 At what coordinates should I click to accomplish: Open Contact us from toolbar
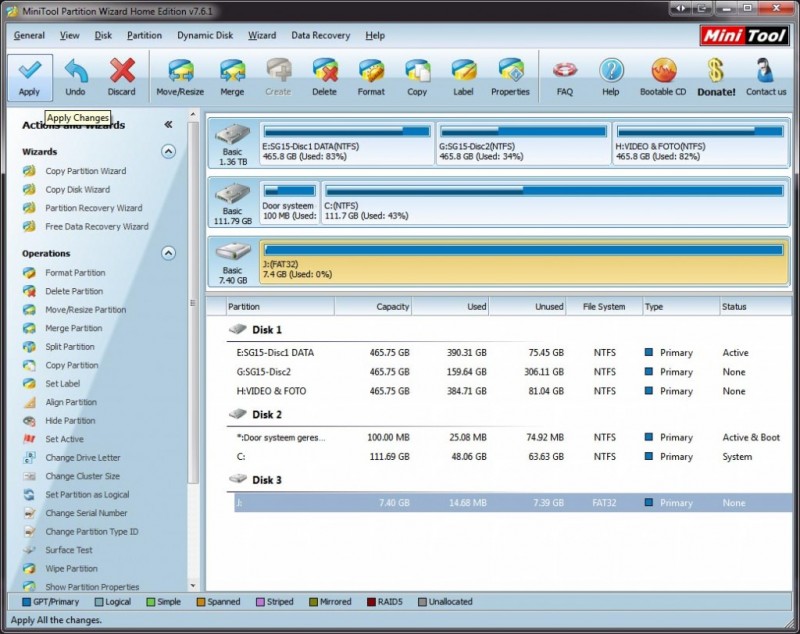(766, 78)
